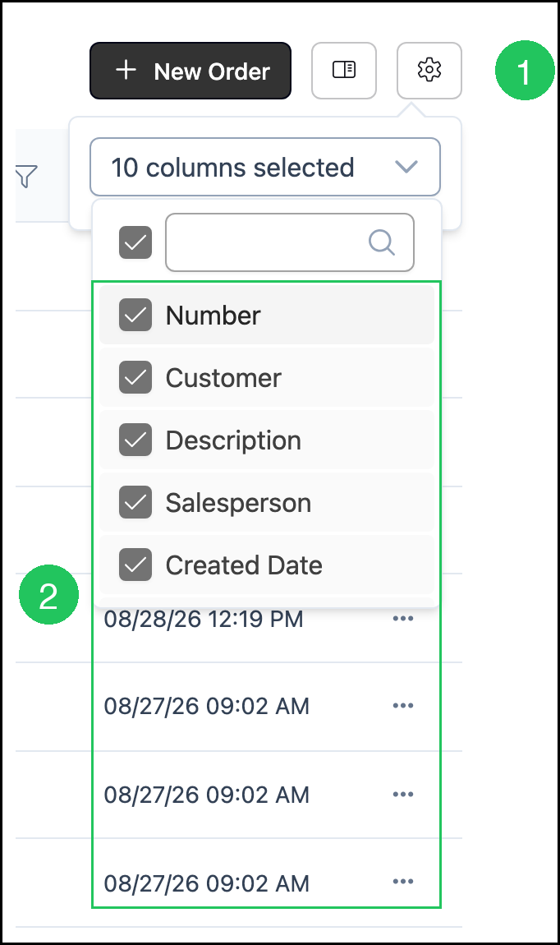
Task: Click the New Order button
Action: 190,71
